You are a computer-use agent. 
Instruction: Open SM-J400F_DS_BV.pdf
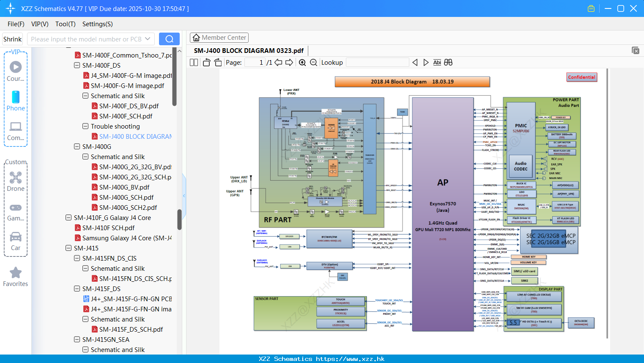point(125,106)
